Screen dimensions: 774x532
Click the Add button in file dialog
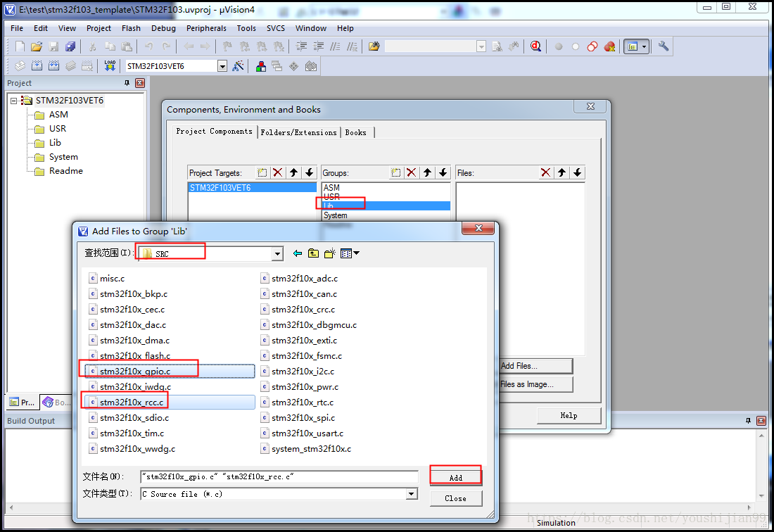click(456, 477)
